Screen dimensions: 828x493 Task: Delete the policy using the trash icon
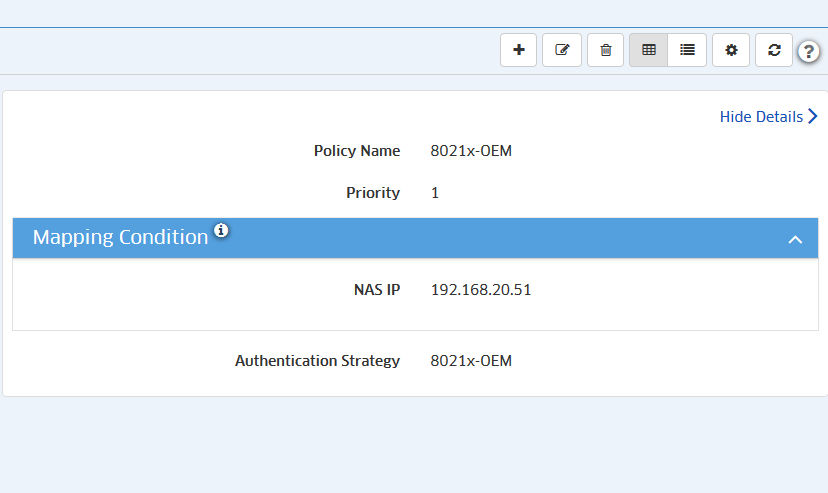(605, 50)
